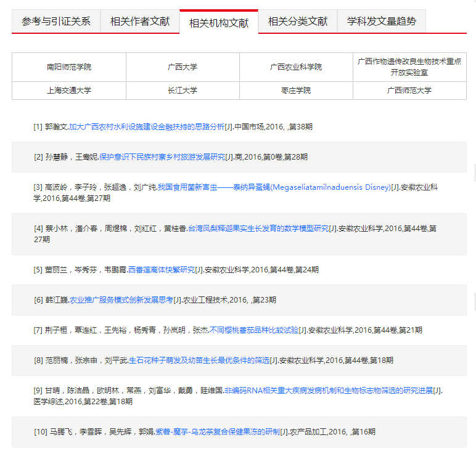This screenshot has height=456, width=476.
Task: Select 南阳师范学院 institution cell
Action: pos(69,67)
